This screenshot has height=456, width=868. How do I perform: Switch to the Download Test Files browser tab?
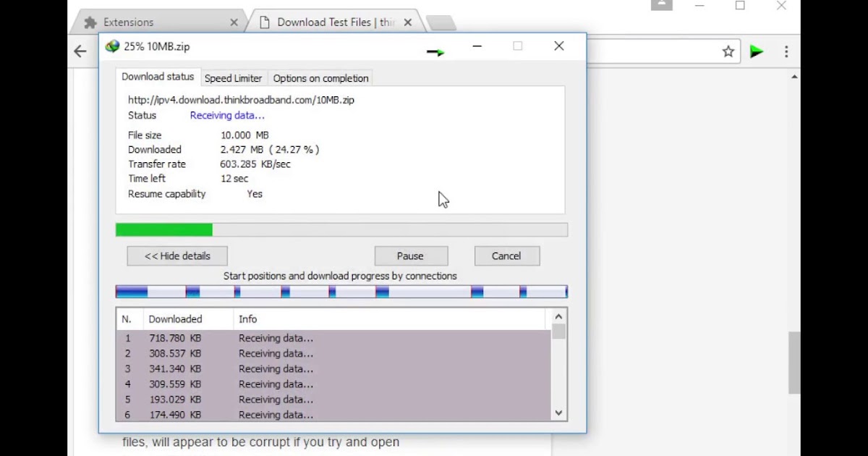pyautogui.click(x=336, y=22)
